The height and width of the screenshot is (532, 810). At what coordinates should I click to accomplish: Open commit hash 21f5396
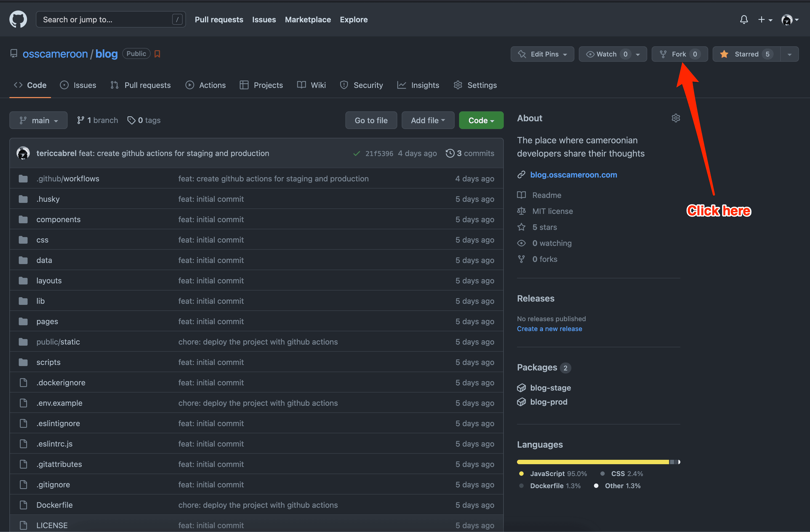pyautogui.click(x=379, y=153)
